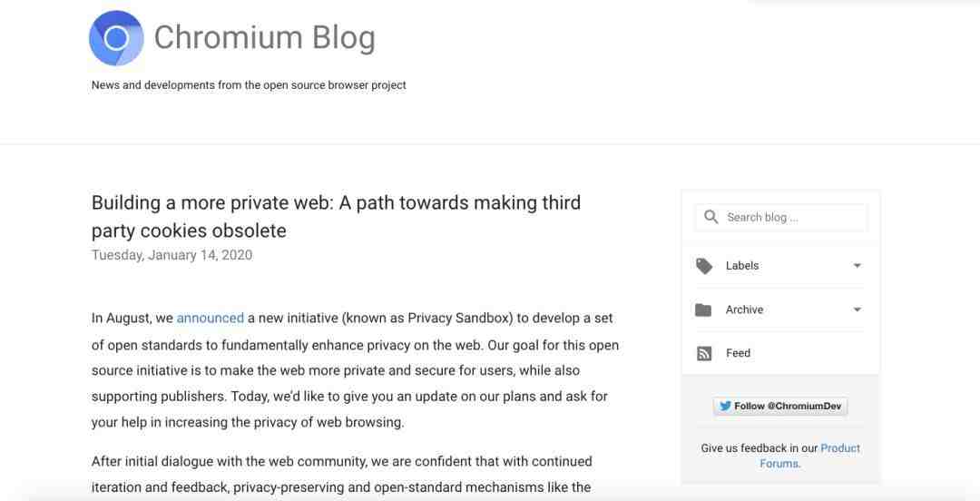Image resolution: width=980 pixels, height=501 pixels.
Task: Click the Chromium logo icon
Action: (x=116, y=38)
